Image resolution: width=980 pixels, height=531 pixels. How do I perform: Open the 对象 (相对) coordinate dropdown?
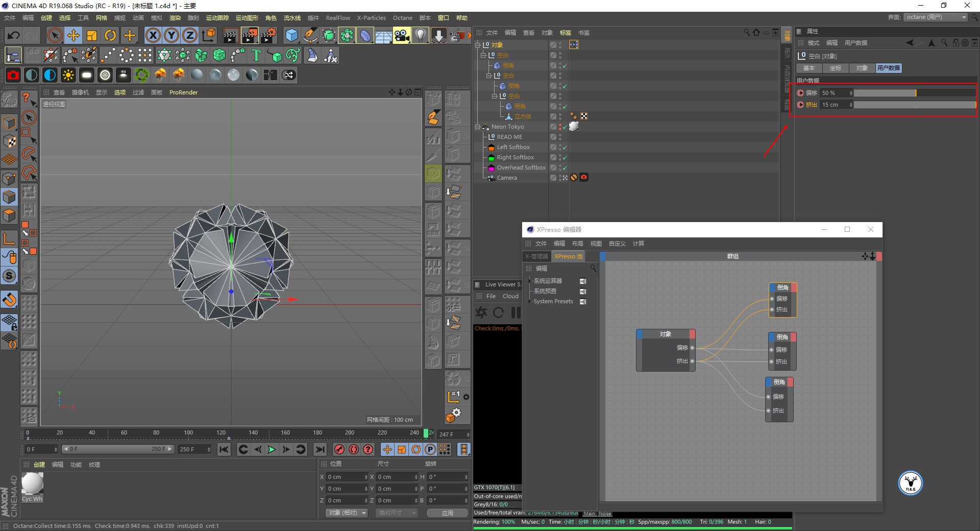347,513
